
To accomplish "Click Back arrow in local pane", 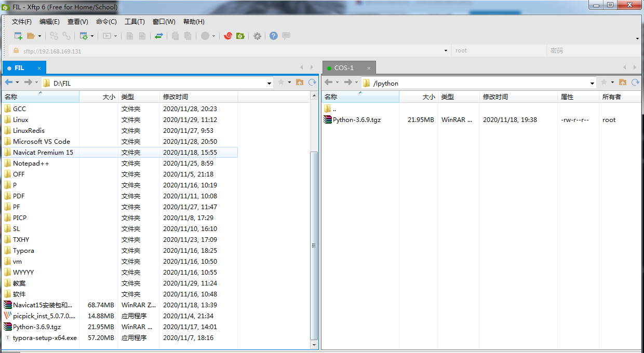I will point(8,82).
